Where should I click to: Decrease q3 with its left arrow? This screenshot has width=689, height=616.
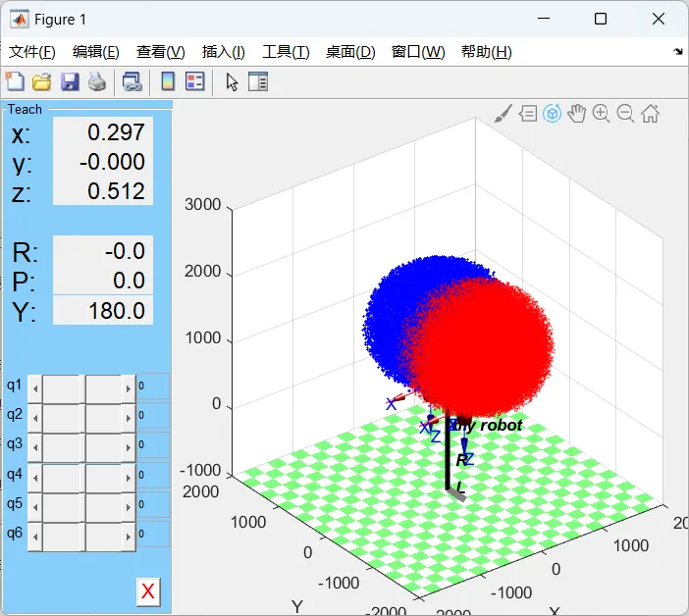(x=35, y=448)
